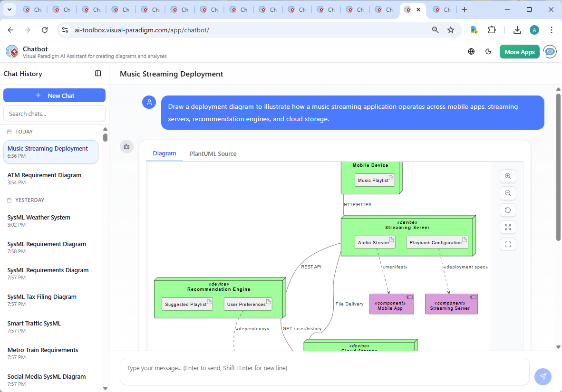Zoom out of the deployment diagram
This screenshot has width=562, height=392.
click(x=508, y=193)
